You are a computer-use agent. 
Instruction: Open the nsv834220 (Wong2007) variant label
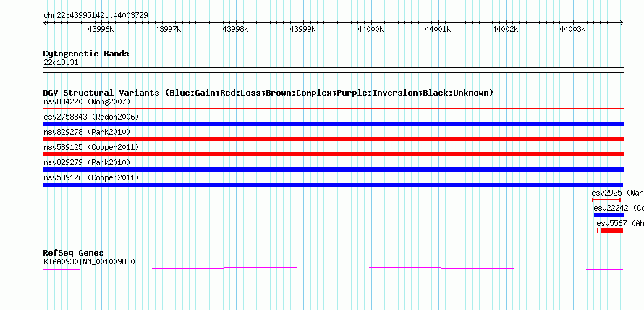click(87, 101)
